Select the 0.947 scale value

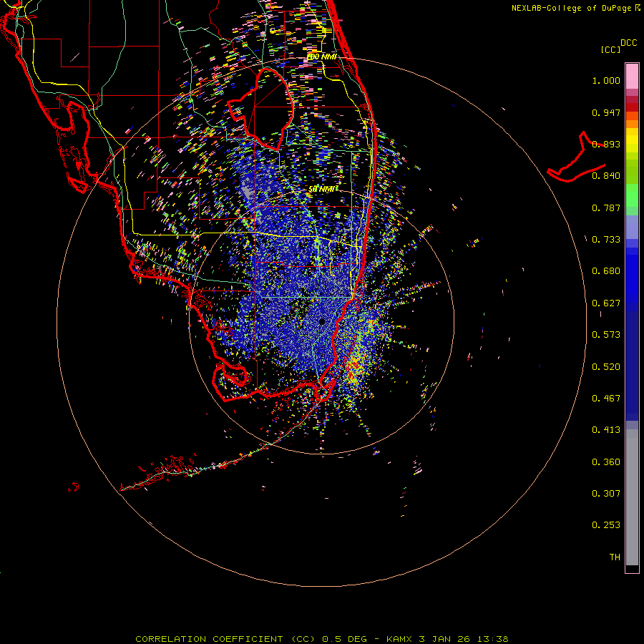click(x=606, y=112)
